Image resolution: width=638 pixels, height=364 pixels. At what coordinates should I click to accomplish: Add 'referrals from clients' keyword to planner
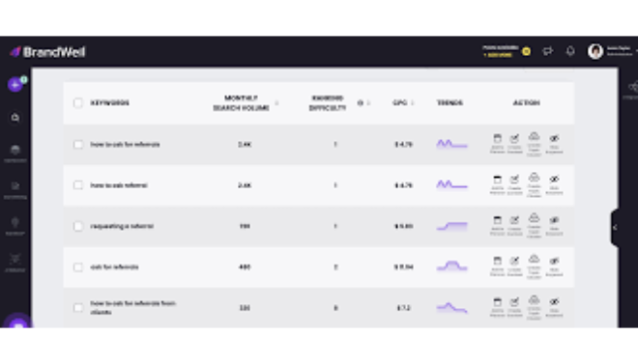point(497,308)
